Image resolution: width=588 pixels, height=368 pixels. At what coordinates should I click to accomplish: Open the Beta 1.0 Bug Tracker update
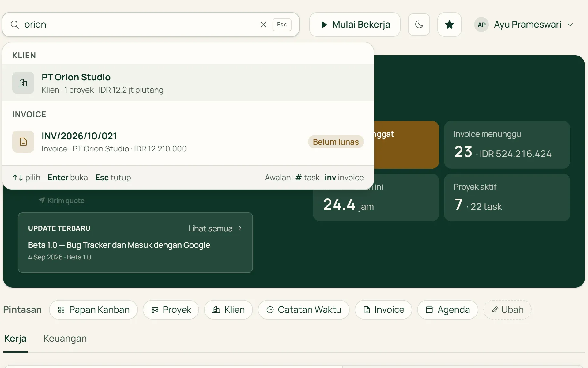coord(119,245)
